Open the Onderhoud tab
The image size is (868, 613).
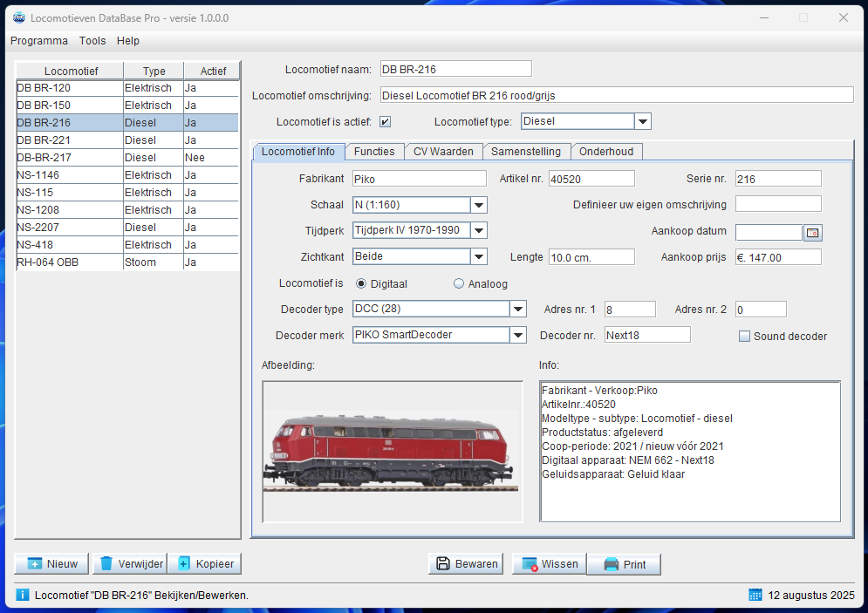pos(606,152)
